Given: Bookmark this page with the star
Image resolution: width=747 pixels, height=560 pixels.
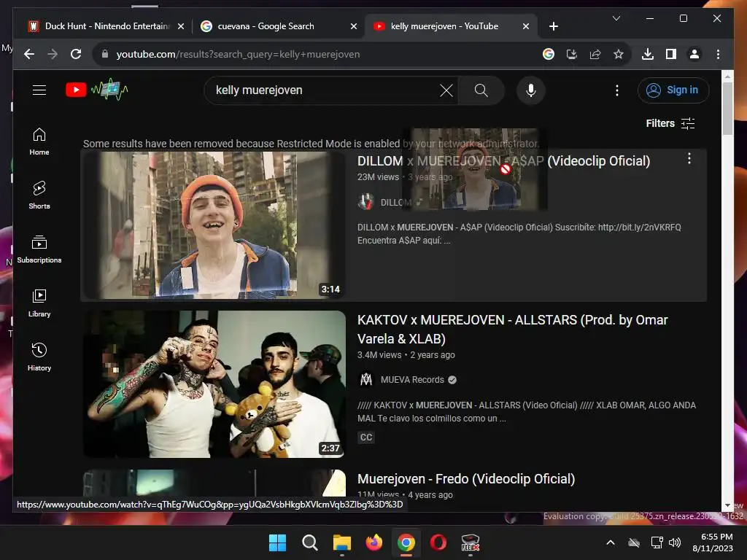Looking at the screenshot, I should (619, 54).
